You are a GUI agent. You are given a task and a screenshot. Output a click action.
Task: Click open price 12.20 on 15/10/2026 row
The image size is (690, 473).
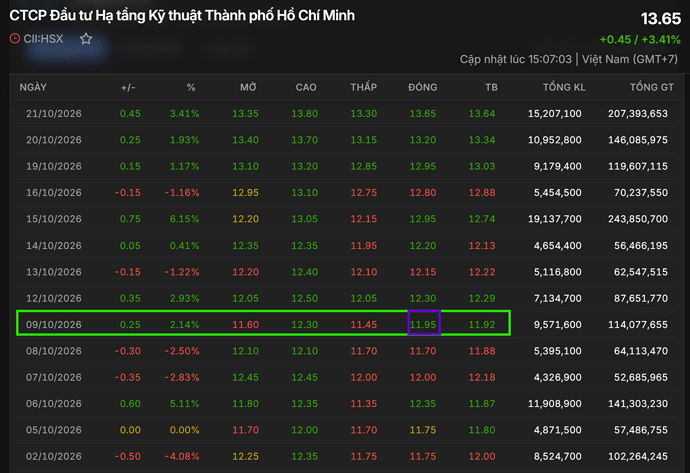246,219
